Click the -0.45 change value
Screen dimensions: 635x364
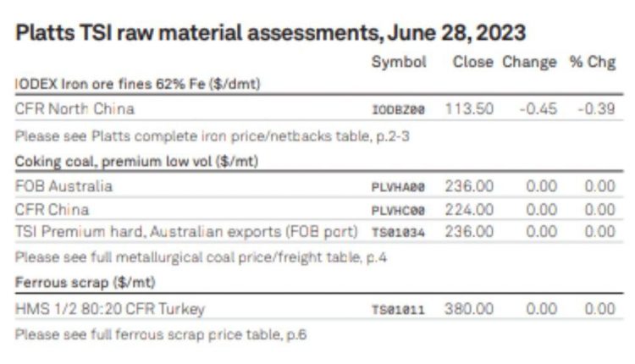pos(538,109)
